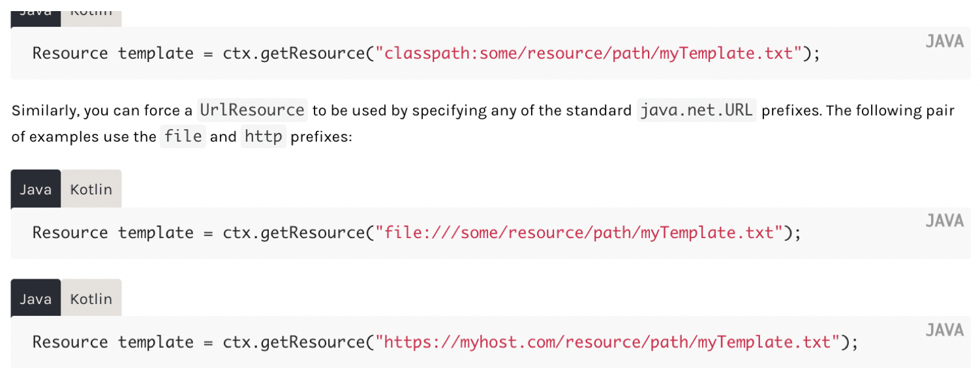Click the inline java.net.URL code term
This screenshot has height=368, width=980.
(697, 110)
